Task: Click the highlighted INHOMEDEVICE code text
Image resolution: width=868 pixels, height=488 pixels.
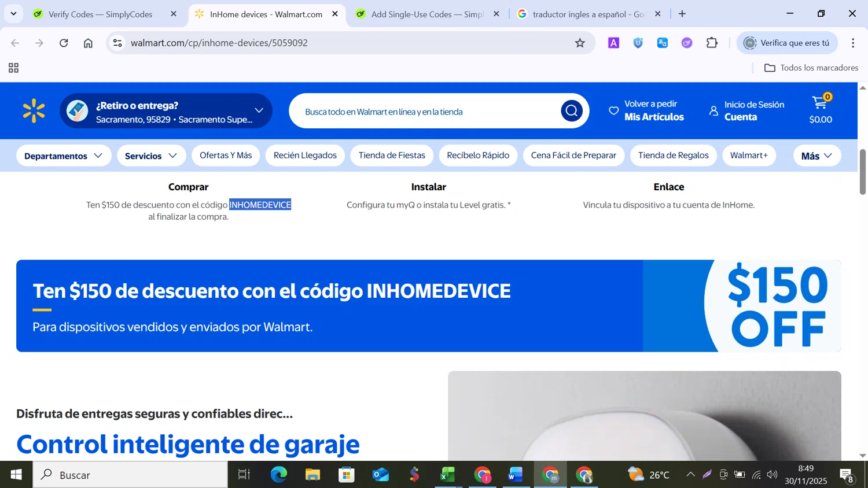Action: [x=260, y=205]
